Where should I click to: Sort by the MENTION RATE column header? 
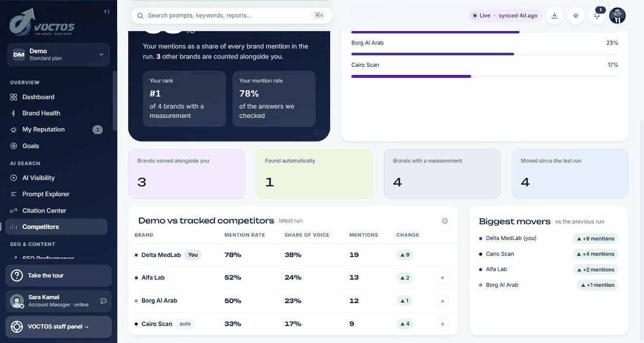pyautogui.click(x=244, y=235)
